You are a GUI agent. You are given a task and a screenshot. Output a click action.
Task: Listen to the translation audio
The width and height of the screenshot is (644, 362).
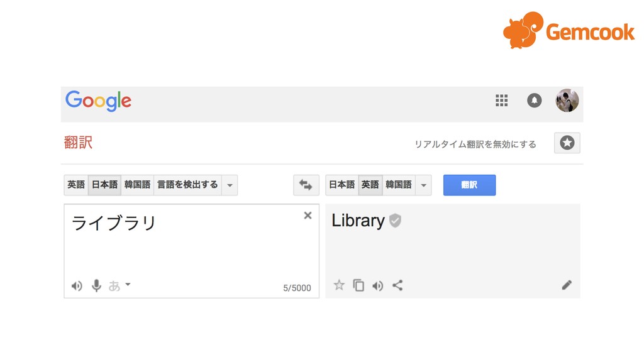[x=378, y=286]
